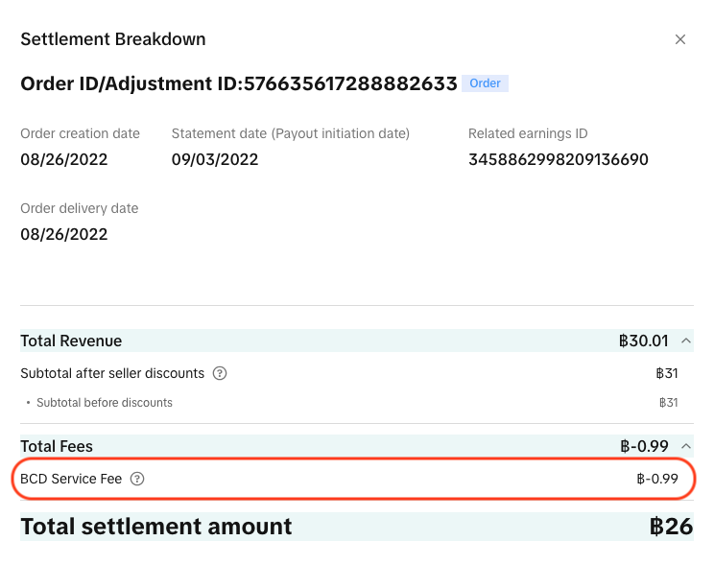The image size is (714, 588).
Task: Click the BCD Service Fee amount ฿-0.99
Action: (657, 479)
